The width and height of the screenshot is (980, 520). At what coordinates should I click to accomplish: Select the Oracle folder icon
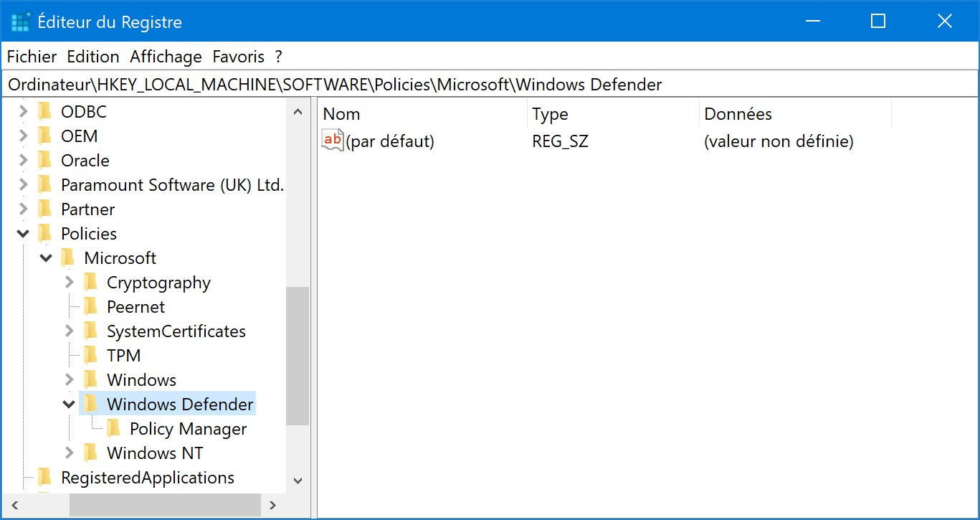pyautogui.click(x=45, y=161)
